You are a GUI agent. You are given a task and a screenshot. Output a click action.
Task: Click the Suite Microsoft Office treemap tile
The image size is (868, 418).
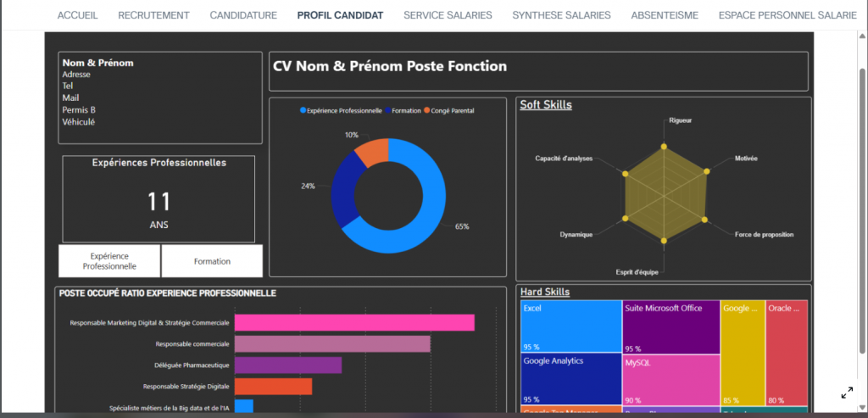[x=670, y=326]
